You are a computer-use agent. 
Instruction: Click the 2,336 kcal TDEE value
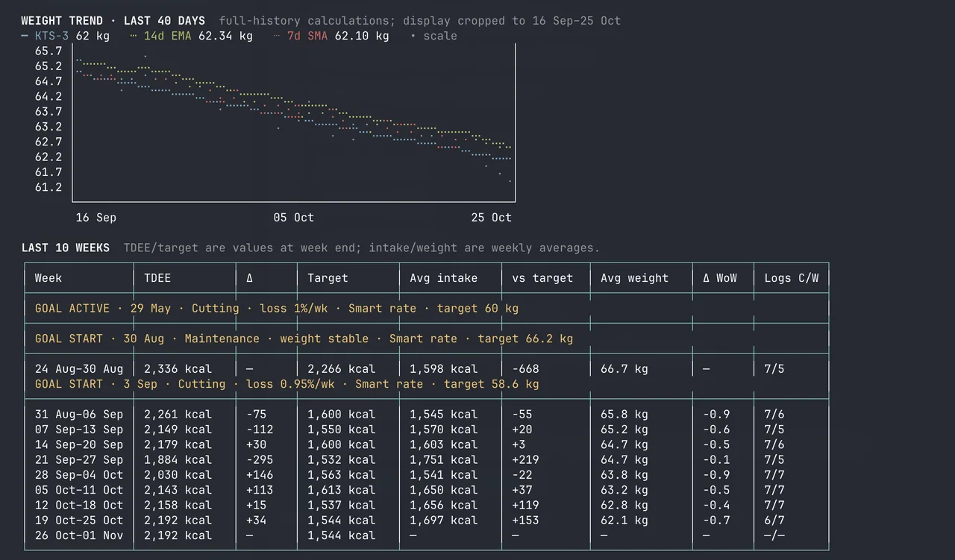tap(178, 369)
